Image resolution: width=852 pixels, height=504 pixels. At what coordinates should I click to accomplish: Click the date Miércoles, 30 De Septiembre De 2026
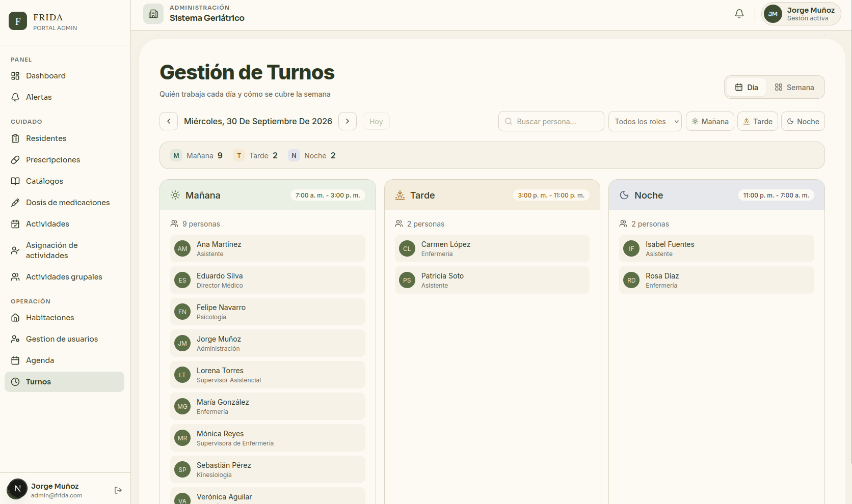(x=258, y=121)
